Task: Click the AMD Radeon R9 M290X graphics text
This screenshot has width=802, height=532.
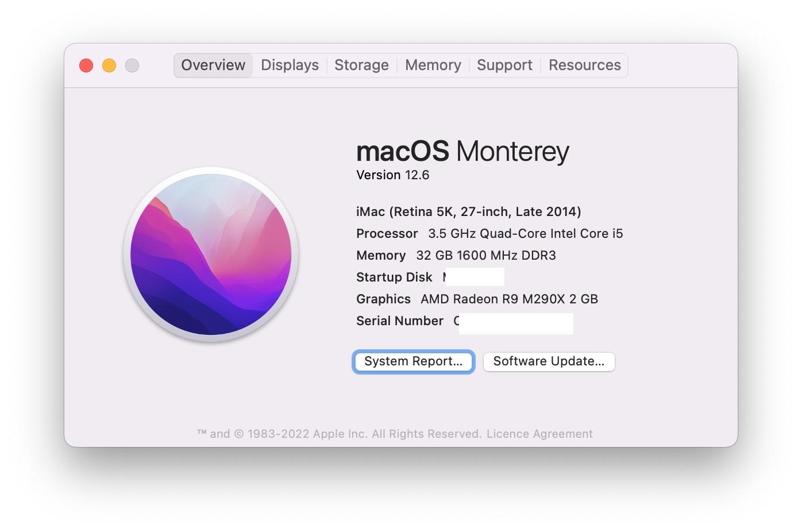Action: [509, 299]
